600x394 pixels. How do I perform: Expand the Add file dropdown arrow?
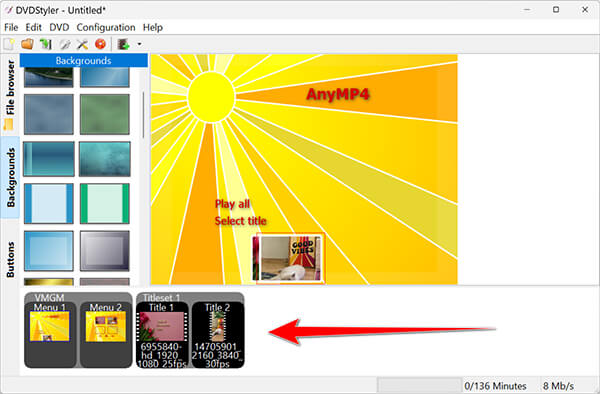(x=139, y=44)
